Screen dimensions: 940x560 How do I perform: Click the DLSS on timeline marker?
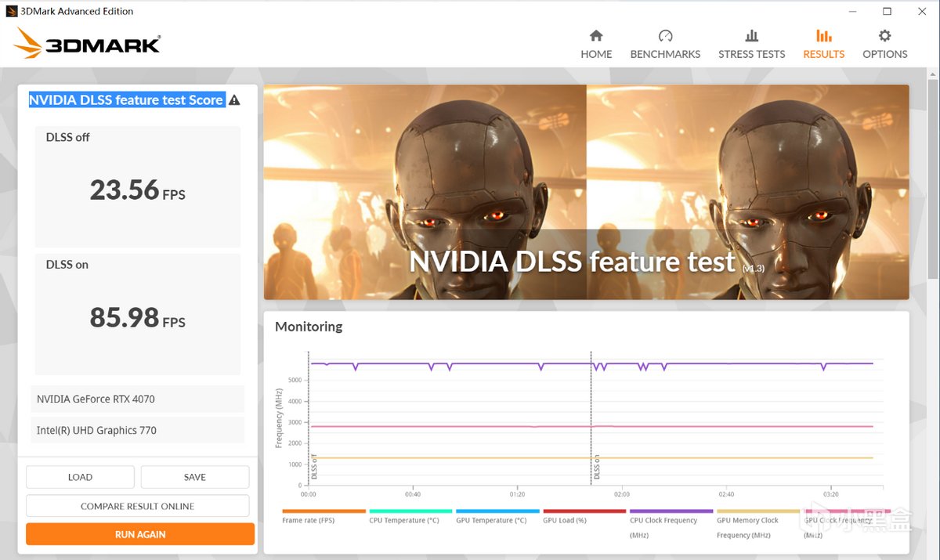[596, 467]
